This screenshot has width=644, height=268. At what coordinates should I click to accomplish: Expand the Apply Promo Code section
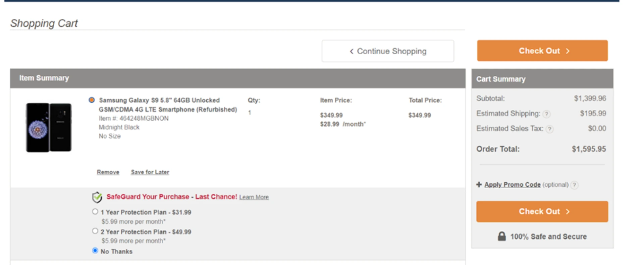point(512,185)
